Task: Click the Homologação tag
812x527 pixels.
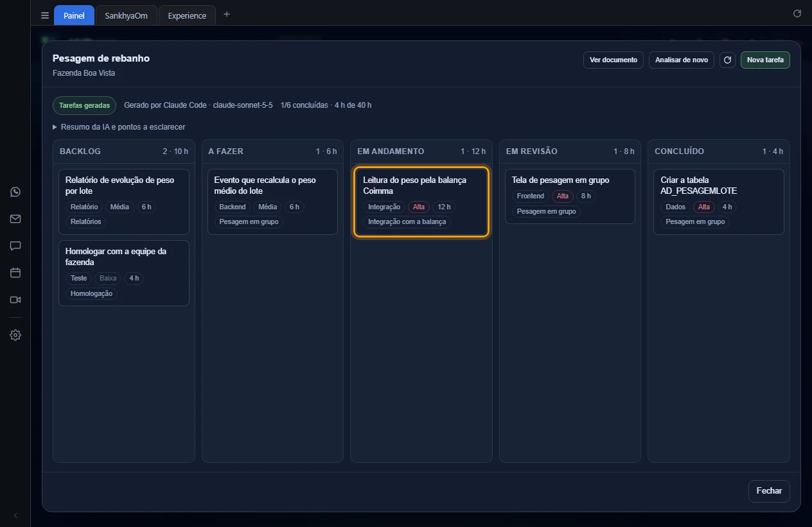Action: pos(91,293)
